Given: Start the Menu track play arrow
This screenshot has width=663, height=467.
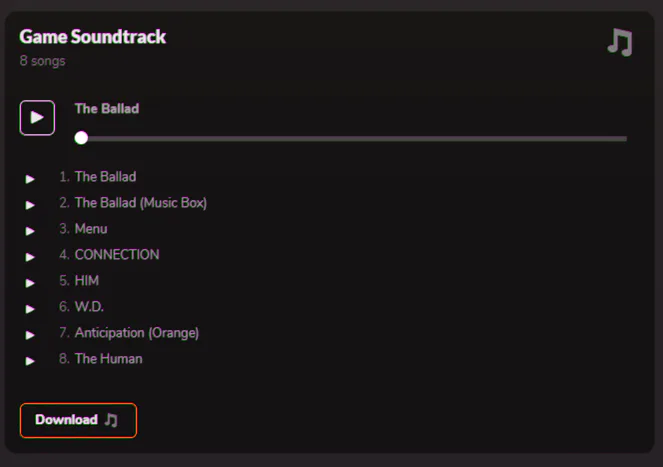Looking at the screenshot, I should pyautogui.click(x=30, y=231).
